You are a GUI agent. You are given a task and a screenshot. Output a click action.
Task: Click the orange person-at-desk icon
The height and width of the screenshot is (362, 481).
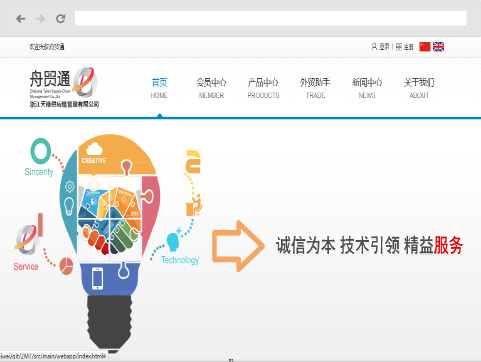tap(194, 205)
